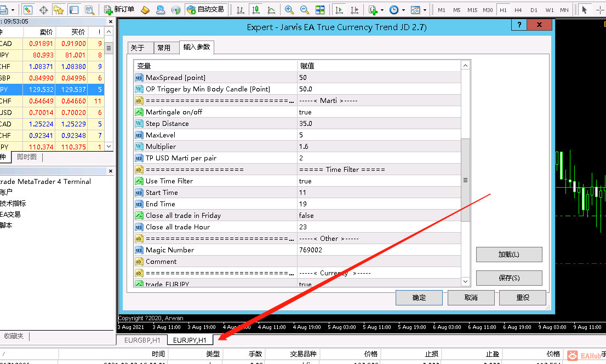The image size is (606, 364).
Task: Confirm with the 确定 button
Action: [x=419, y=298]
